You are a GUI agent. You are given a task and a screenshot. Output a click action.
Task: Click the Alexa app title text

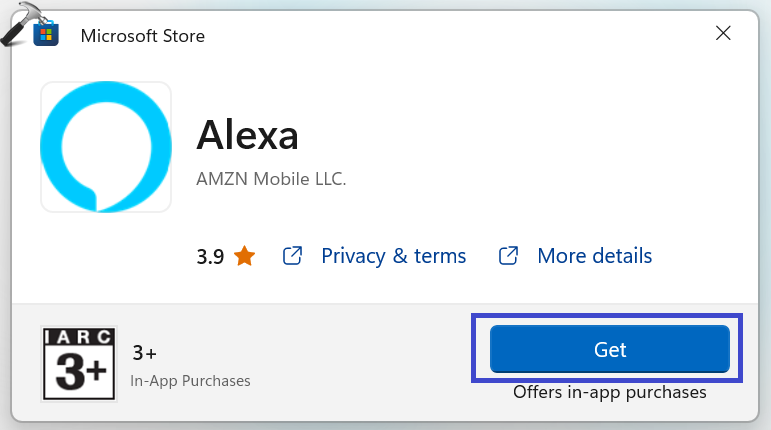tap(248, 134)
